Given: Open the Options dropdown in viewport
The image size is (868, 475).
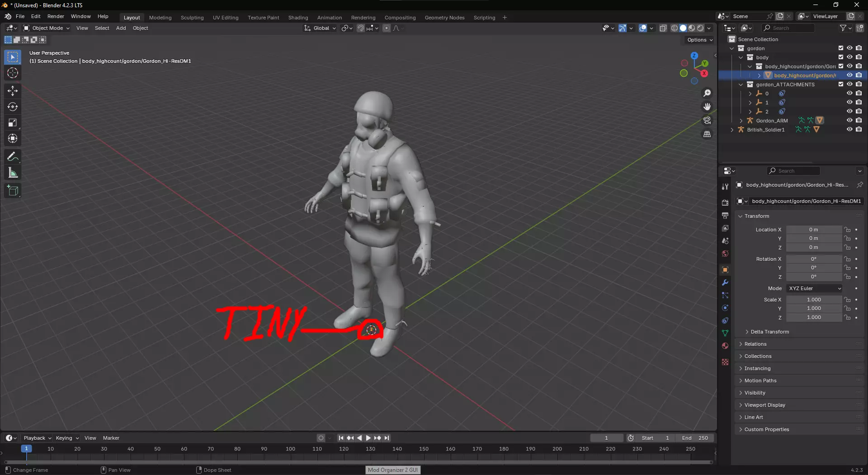Looking at the screenshot, I should pyautogui.click(x=699, y=40).
